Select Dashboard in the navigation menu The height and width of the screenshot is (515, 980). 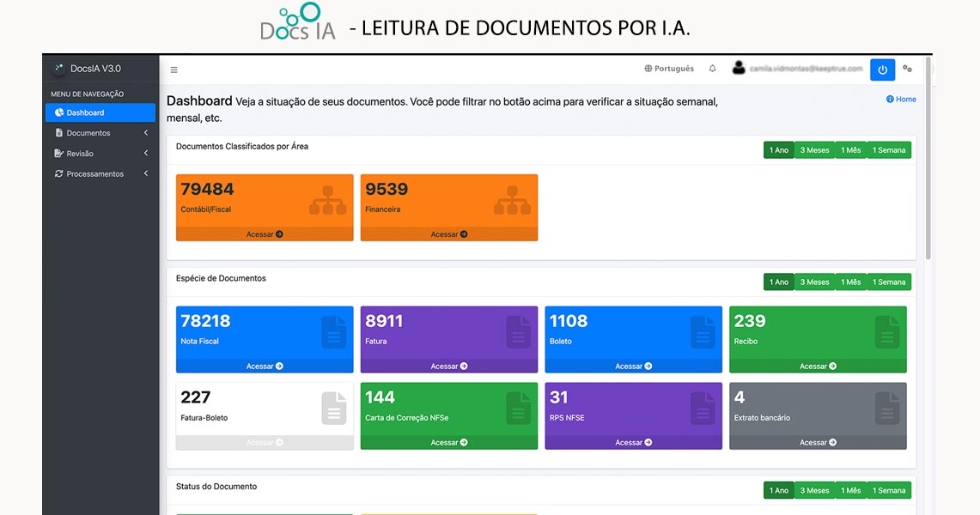100,112
